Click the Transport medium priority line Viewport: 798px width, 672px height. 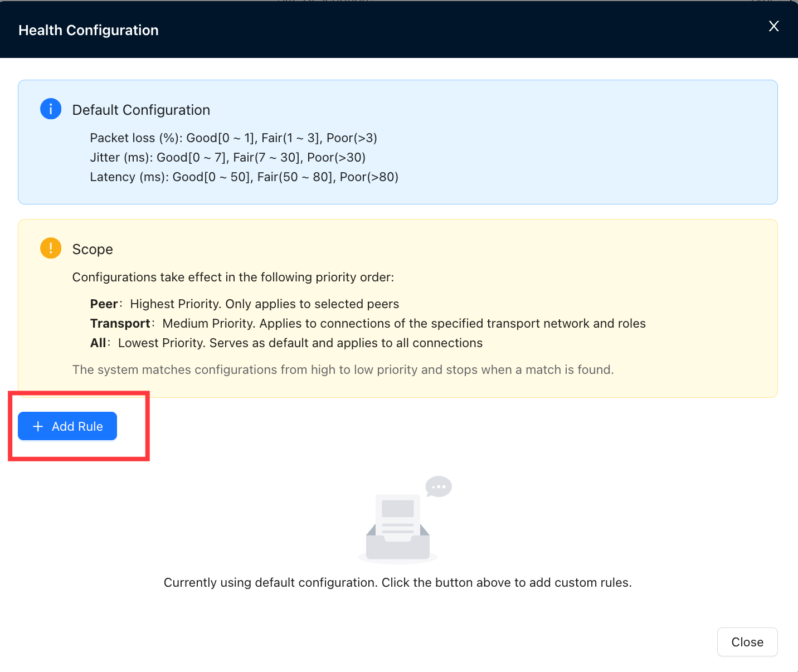[x=368, y=323]
